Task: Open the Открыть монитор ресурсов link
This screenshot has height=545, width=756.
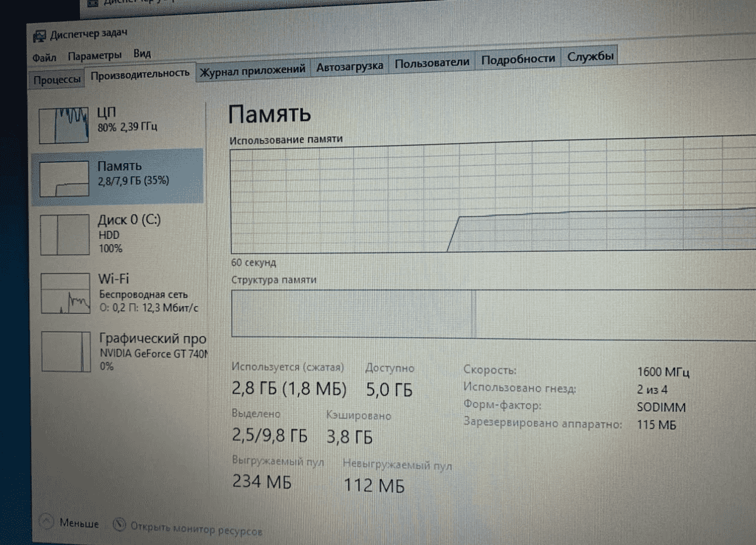Action: (196, 530)
